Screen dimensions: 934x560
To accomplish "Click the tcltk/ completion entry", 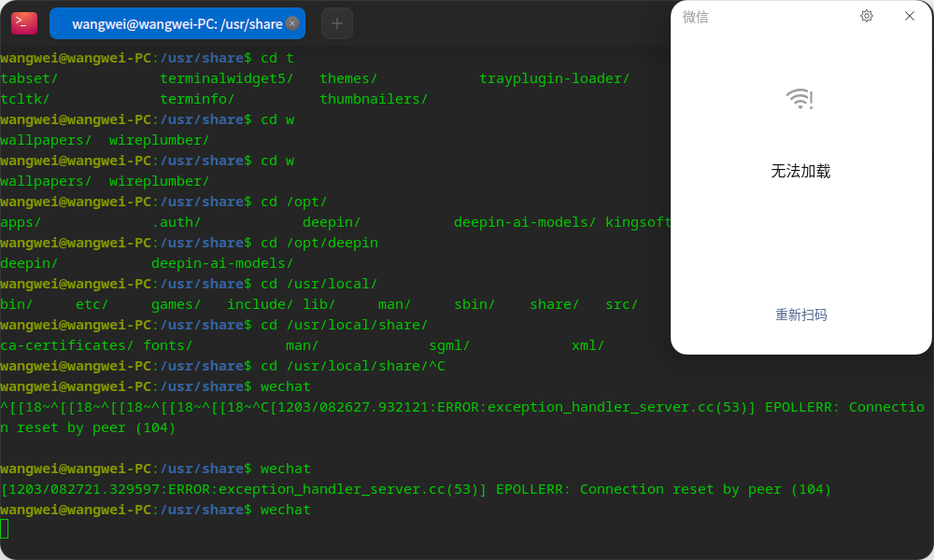I will point(25,99).
